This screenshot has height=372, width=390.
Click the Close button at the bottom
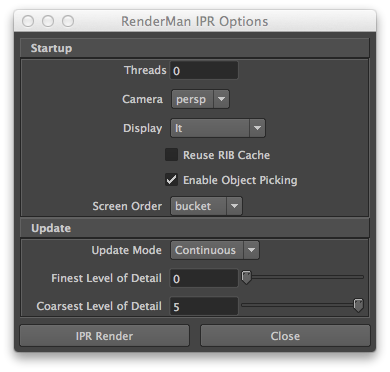click(285, 336)
